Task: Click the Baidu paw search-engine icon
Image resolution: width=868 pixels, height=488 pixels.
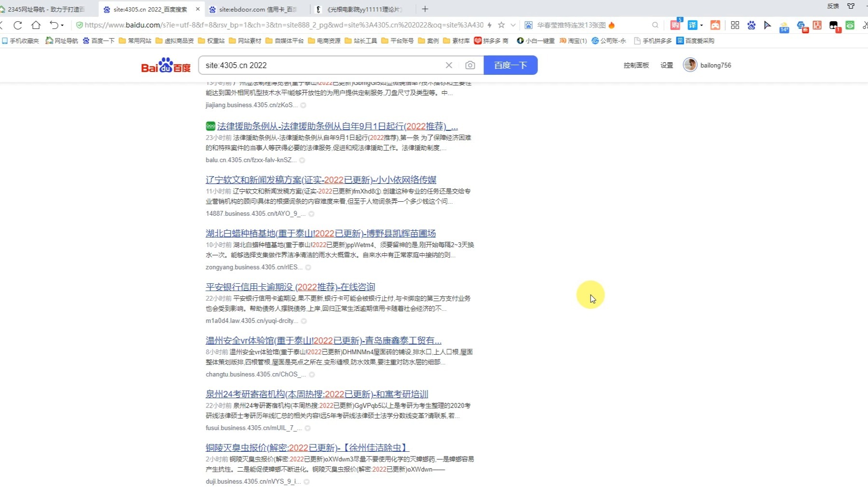Action: [x=528, y=25]
